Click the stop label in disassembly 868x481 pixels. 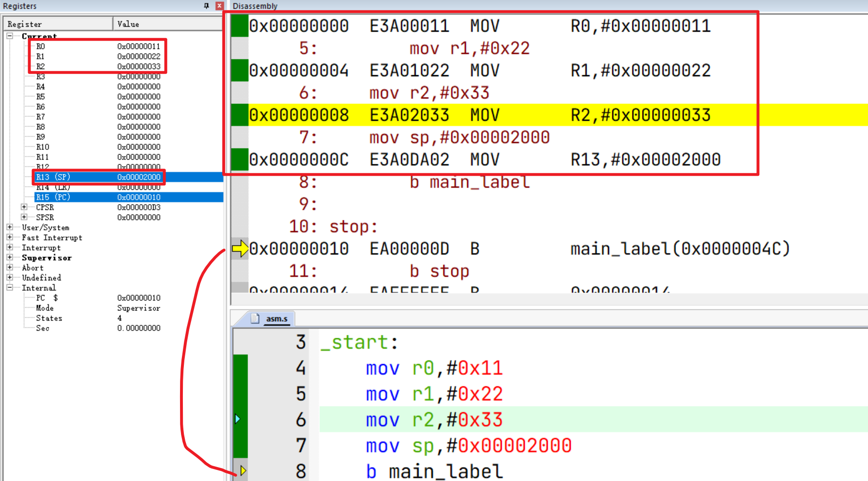coord(354,226)
